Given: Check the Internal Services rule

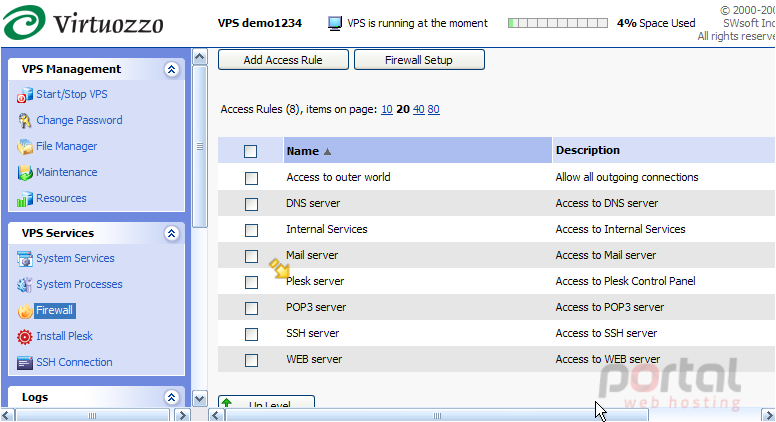Looking at the screenshot, I should pyautogui.click(x=251, y=230).
